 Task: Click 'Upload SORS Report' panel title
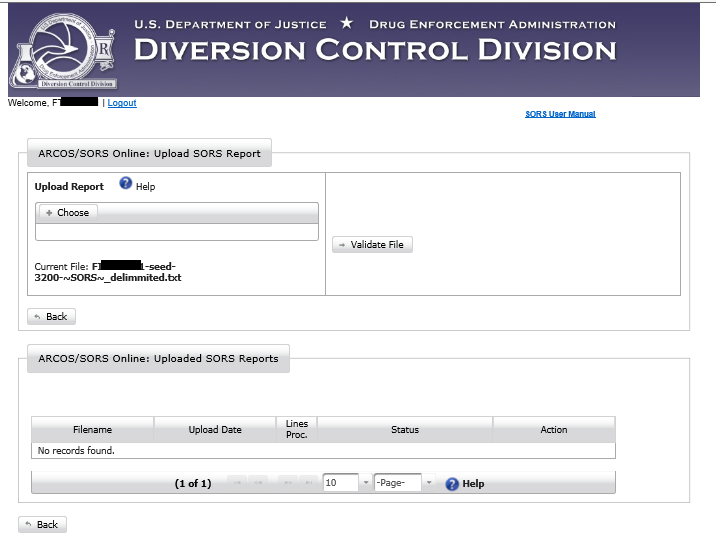click(149, 153)
